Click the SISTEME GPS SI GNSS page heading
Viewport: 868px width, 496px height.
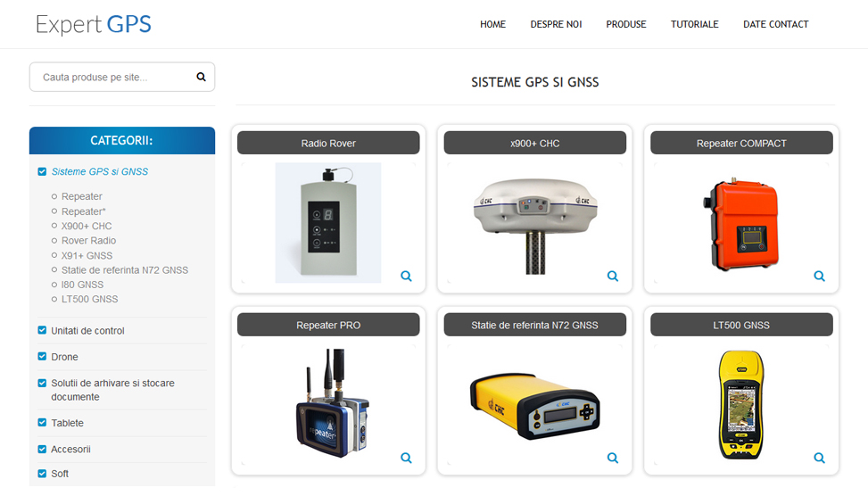click(534, 82)
